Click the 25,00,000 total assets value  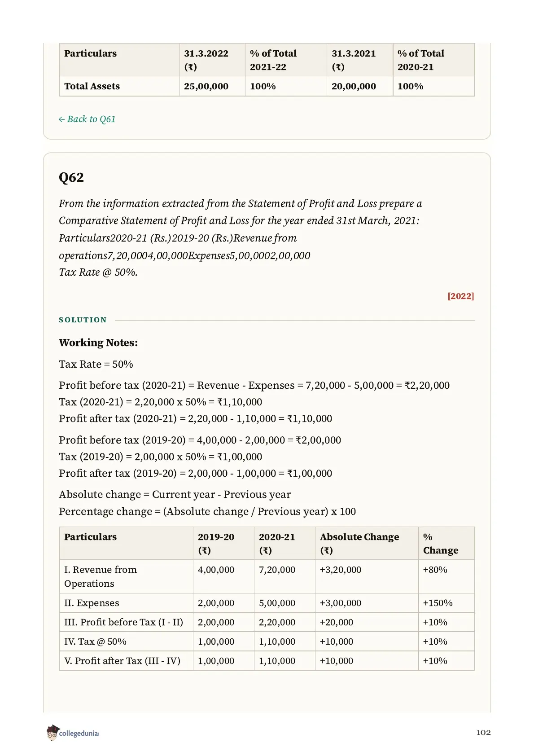pyautogui.click(x=206, y=86)
